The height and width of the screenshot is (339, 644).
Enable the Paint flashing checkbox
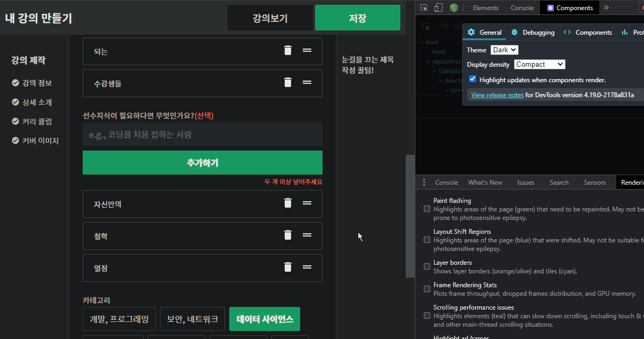click(427, 209)
